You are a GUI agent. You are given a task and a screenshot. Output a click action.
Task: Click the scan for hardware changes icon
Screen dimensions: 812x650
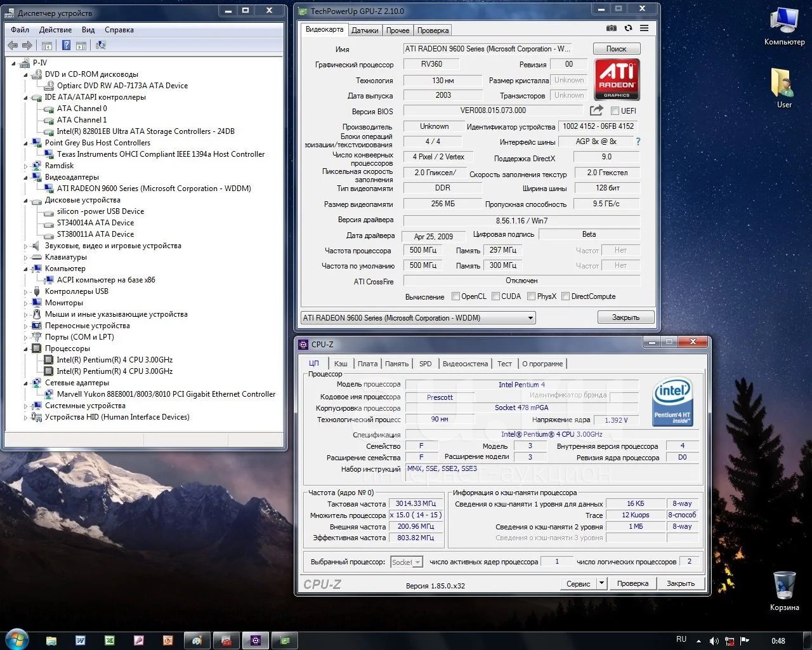100,45
